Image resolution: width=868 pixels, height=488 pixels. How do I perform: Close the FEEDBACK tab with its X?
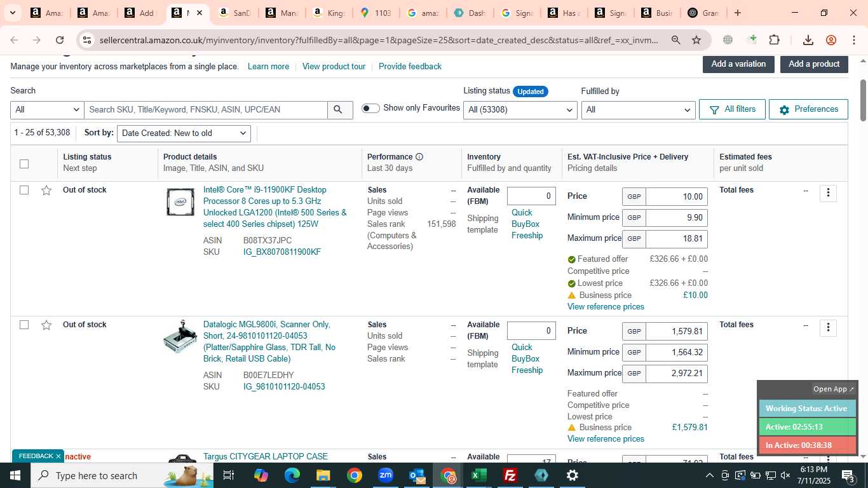coord(58,456)
